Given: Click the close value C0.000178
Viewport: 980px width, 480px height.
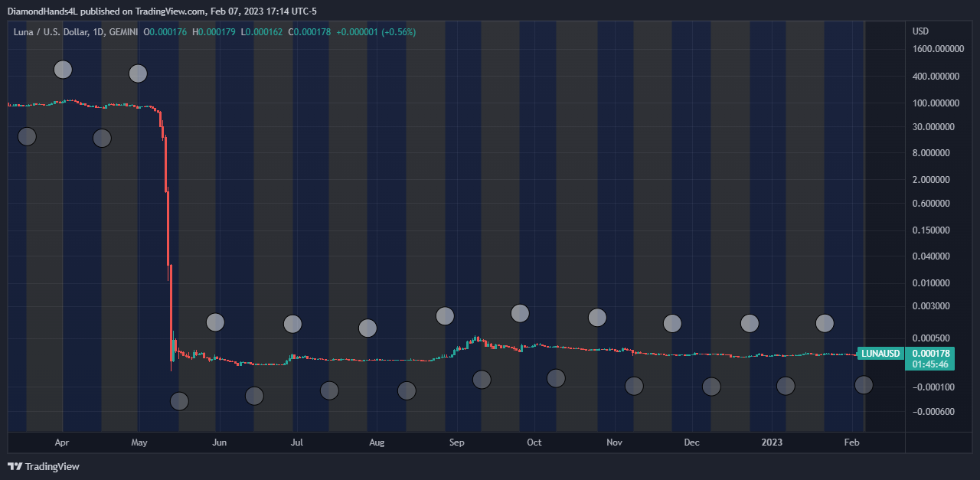Looking at the screenshot, I should coord(309,32).
